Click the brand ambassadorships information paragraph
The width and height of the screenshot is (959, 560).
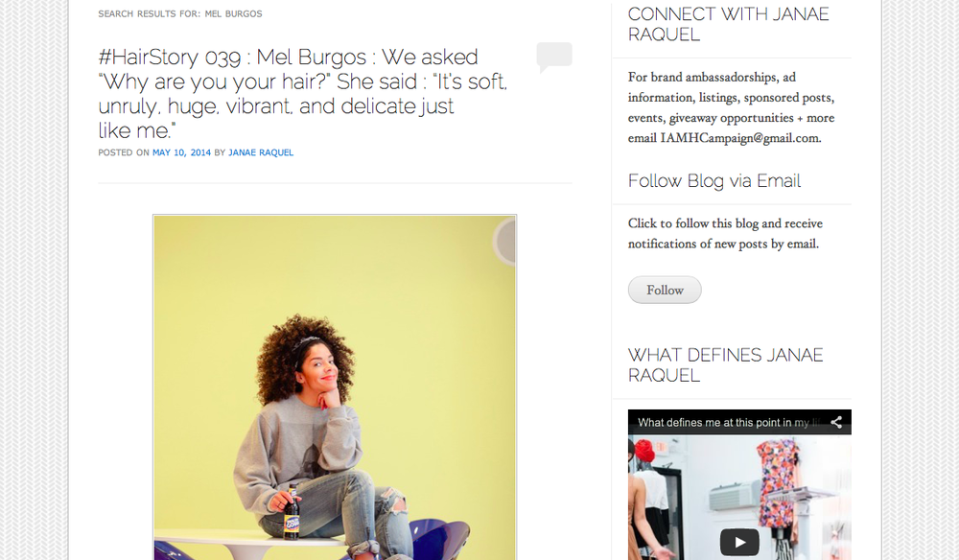(732, 107)
